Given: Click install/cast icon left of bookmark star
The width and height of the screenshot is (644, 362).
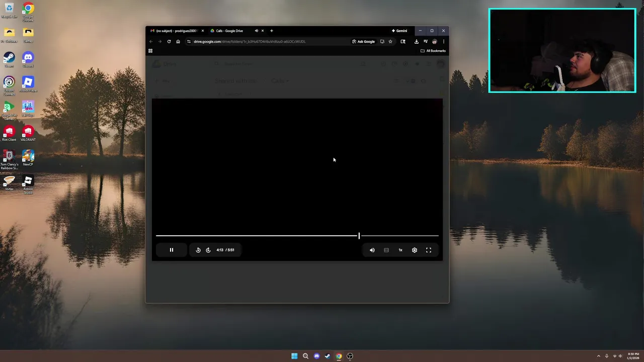Looking at the screenshot, I should (x=382, y=41).
